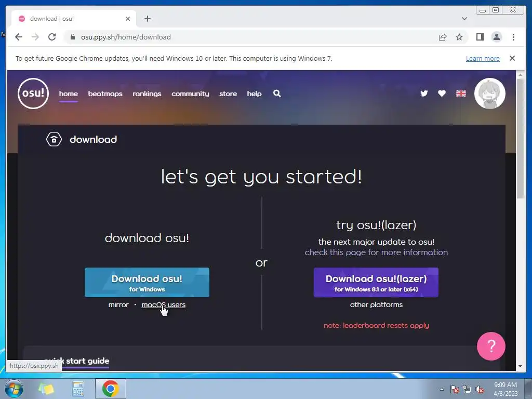
Task: Click the network tray icon
Action: pos(467,389)
